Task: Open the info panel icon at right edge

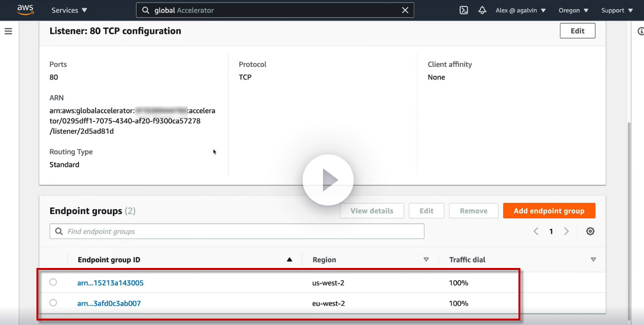Action: click(640, 31)
